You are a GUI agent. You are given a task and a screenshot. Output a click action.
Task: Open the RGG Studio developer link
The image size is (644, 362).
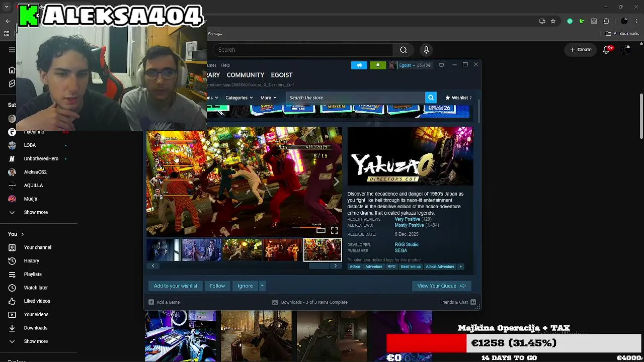click(x=407, y=245)
